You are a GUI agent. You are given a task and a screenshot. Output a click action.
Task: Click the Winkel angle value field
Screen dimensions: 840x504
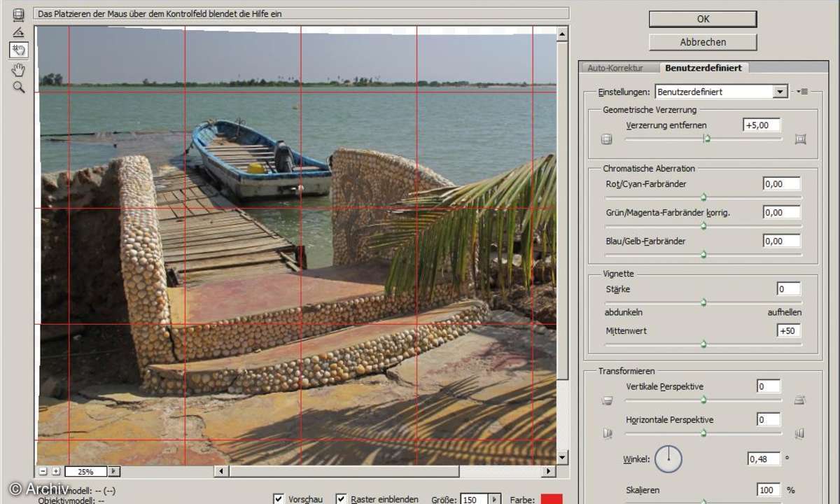pos(764,459)
